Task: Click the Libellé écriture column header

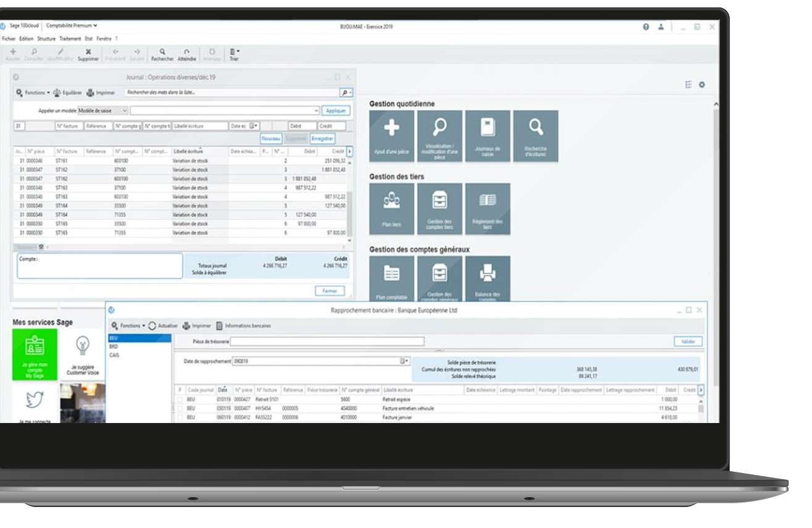Action: pyautogui.click(x=200, y=151)
